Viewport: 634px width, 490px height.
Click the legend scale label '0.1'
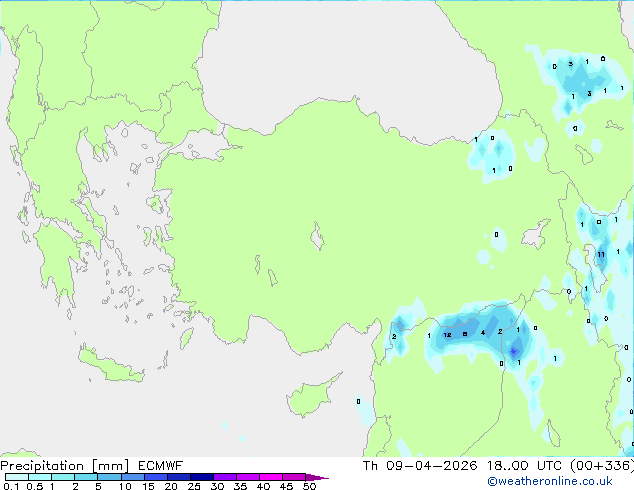click(11, 486)
